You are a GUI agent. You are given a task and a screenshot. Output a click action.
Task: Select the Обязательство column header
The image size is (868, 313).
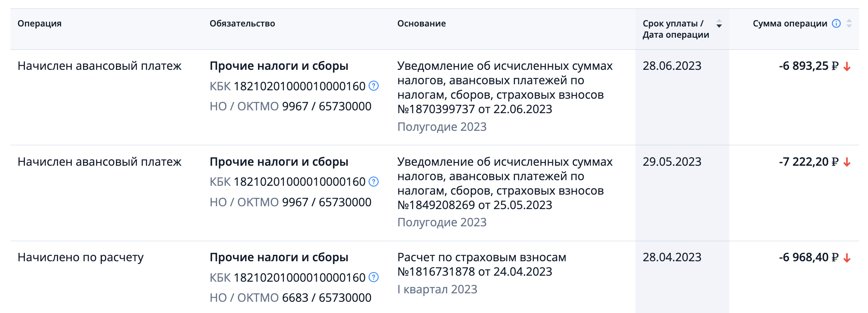point(242,24)
